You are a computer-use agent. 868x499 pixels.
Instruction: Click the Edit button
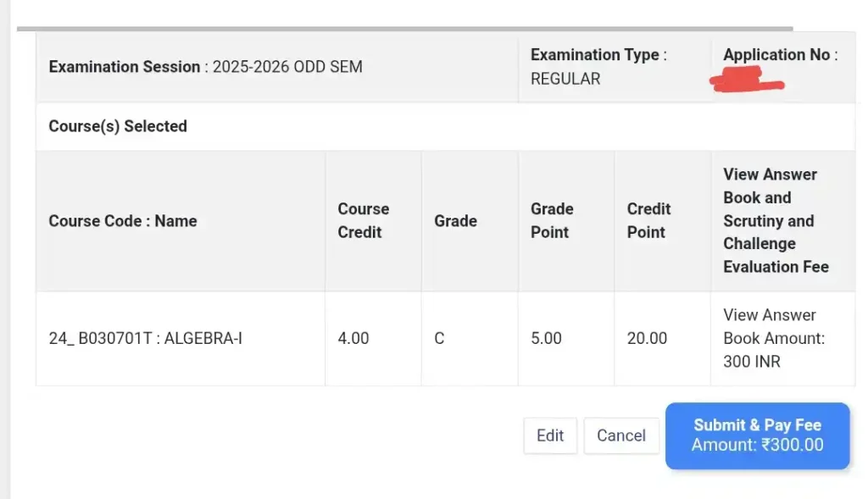pyautogui.click(x=550, y=435)
